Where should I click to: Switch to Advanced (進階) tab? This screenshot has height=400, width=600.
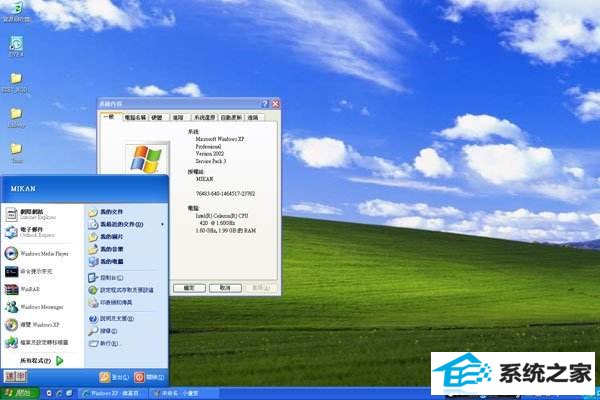pos(178,118)
